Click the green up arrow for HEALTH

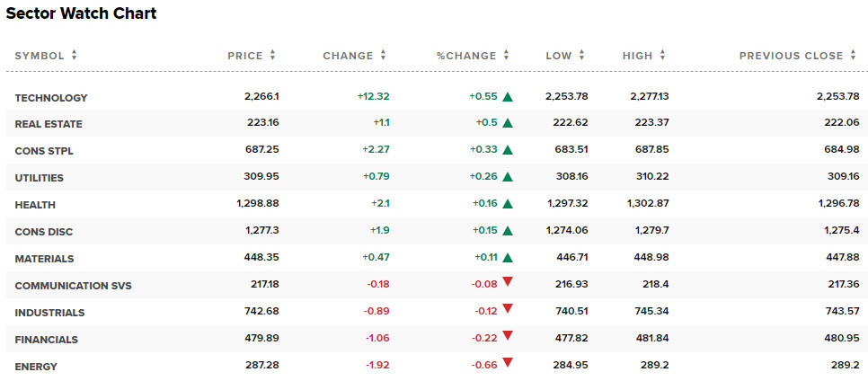[508, 204]
